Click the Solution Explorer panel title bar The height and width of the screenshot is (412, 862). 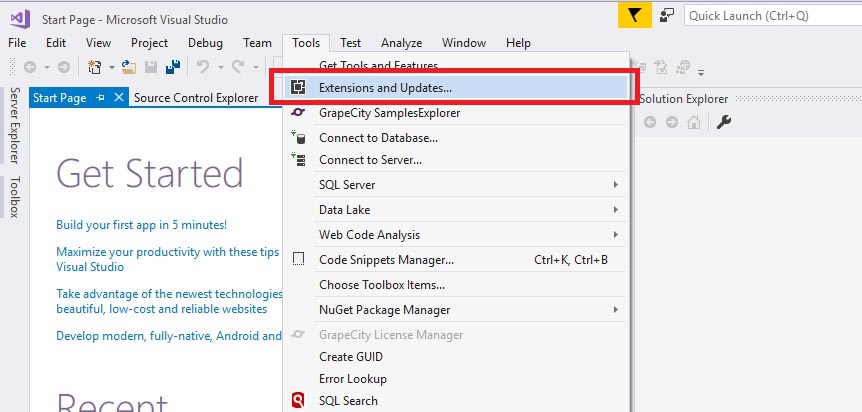[750, 98]
